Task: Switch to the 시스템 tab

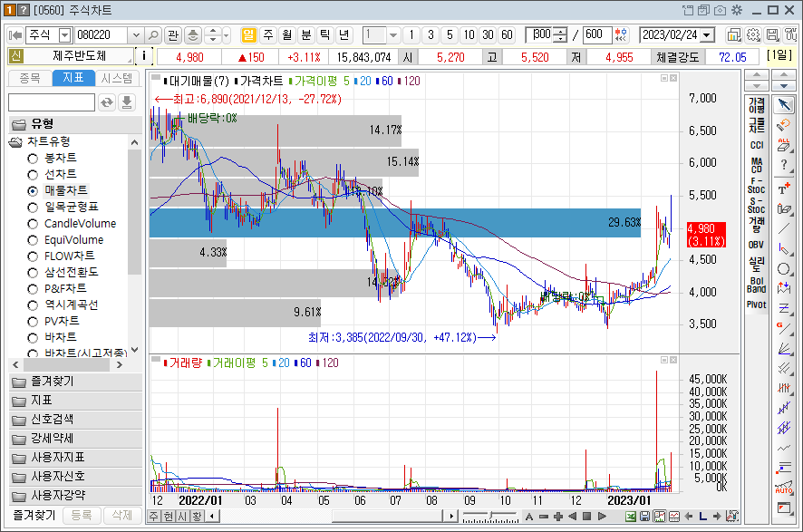Action: [117, 78]
